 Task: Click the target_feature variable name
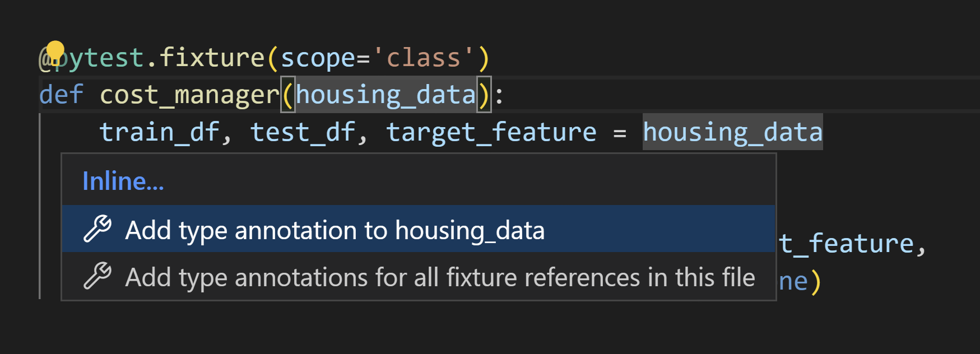point(491,131)
